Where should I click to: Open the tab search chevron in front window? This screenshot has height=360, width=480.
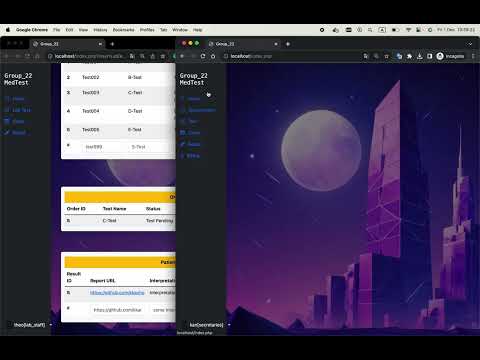[470, 44]
